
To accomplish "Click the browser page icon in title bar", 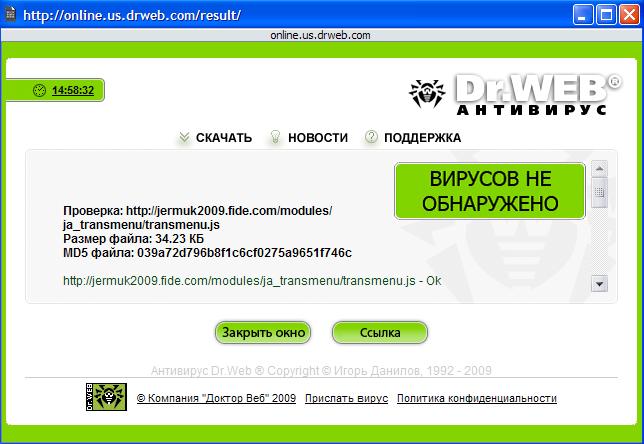I will [x=12, y=15].
